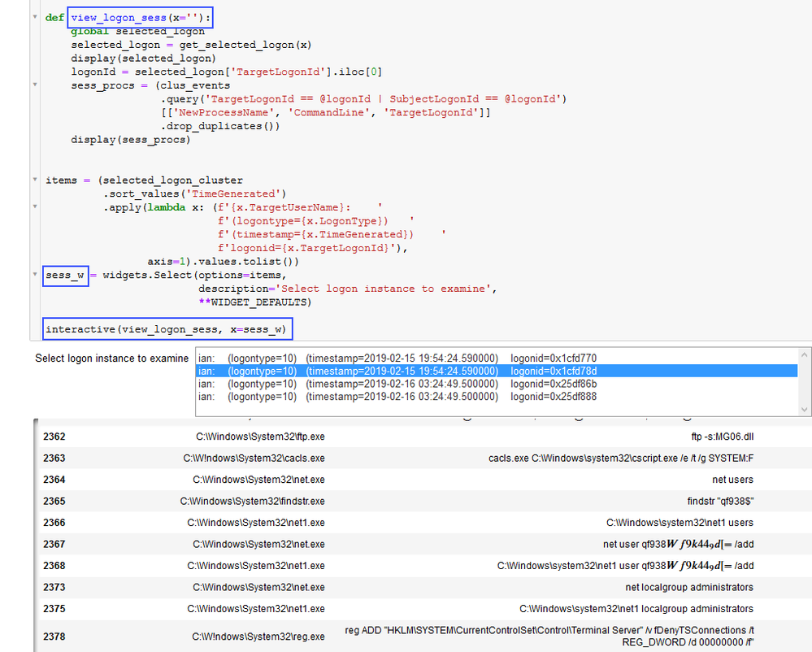Click the .query('TargetLogonId == @logonId ...') line
Screen dimensions: 812x652
[363, 99]
